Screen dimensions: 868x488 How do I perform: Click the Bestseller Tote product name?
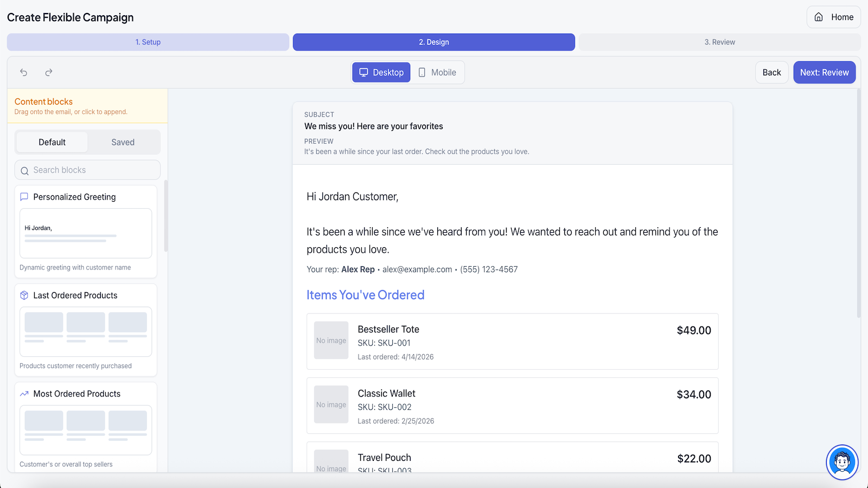click(x=388, y=329)
